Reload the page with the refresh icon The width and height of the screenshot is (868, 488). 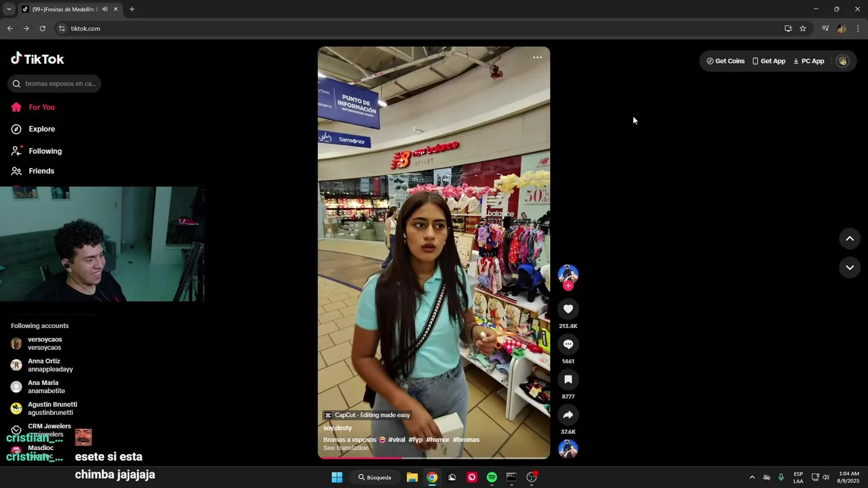[x=42, y=28]
